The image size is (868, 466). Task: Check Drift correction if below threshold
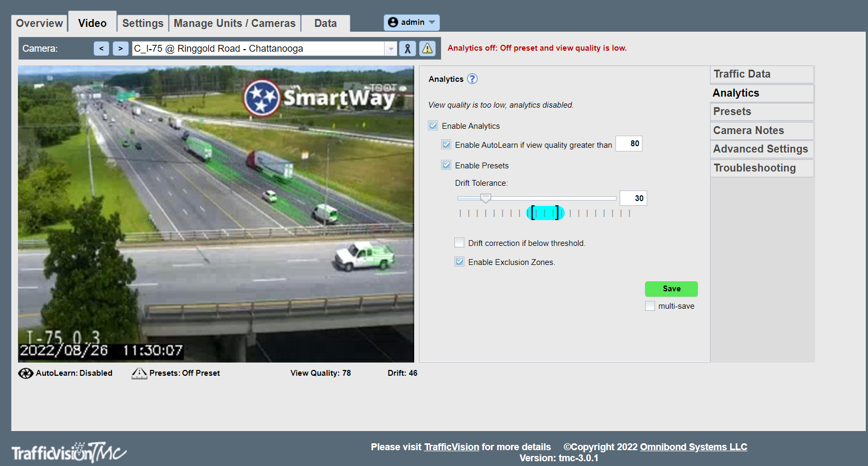pyautogui.click(x=460, y=243)
